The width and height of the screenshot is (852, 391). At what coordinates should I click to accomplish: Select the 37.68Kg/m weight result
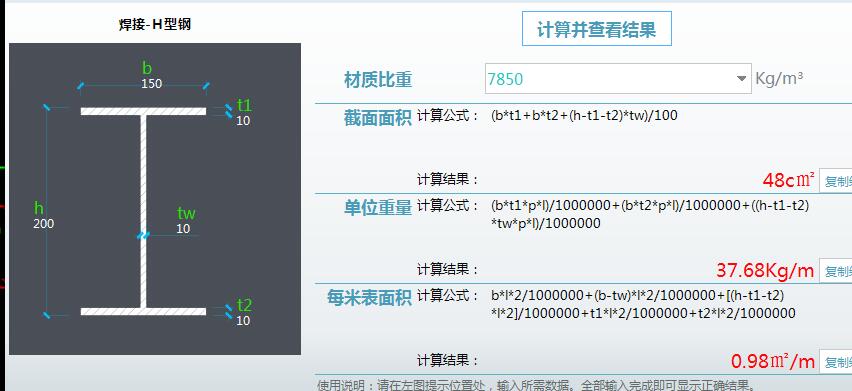(x=765, y=270)
